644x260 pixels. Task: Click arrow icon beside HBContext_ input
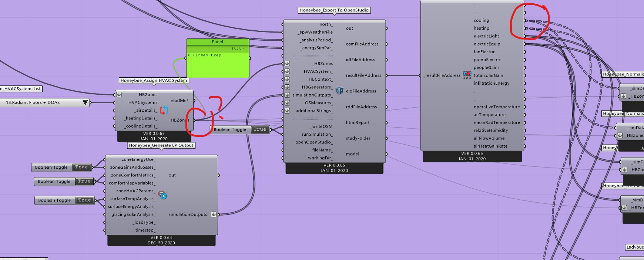click(287, 79)
